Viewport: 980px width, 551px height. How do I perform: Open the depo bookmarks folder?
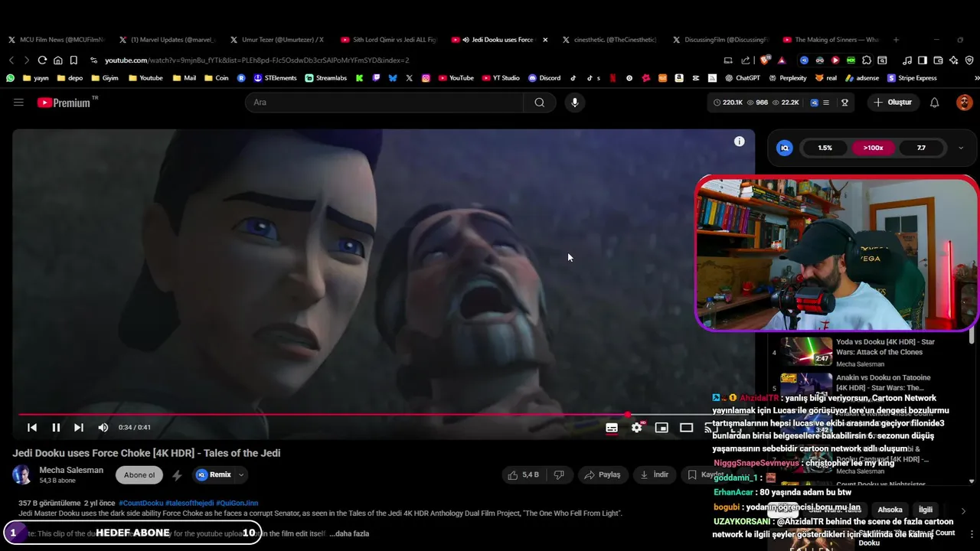[70, 78]
